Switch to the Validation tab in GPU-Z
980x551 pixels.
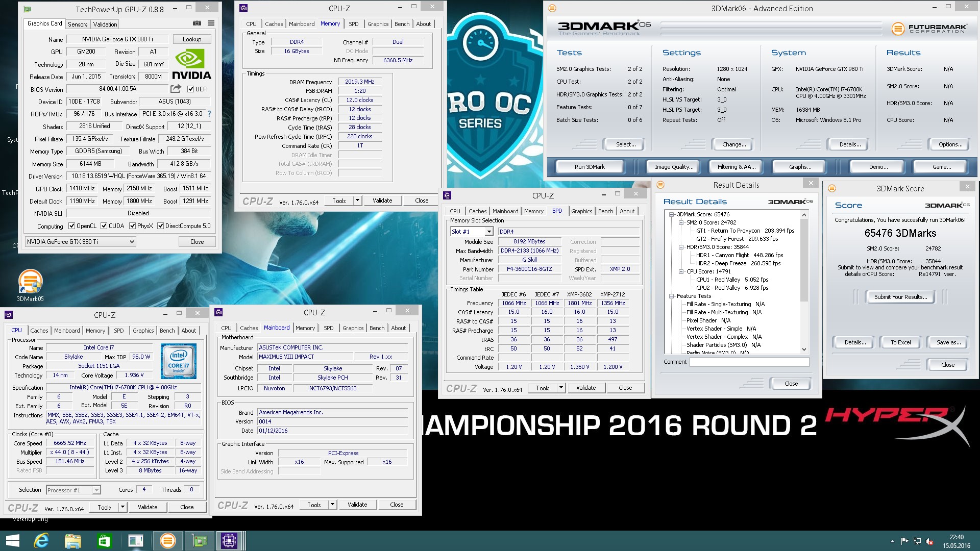point(105,24)
